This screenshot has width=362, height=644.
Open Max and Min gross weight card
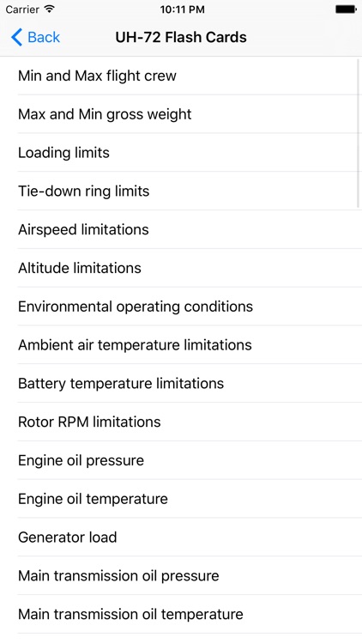click(x=181, y=114)
